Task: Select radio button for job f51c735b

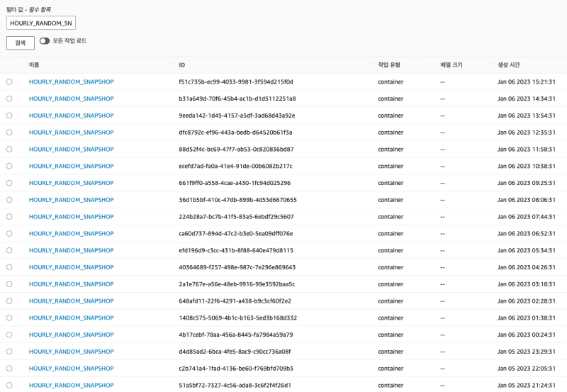Action: tap(9, 82)
